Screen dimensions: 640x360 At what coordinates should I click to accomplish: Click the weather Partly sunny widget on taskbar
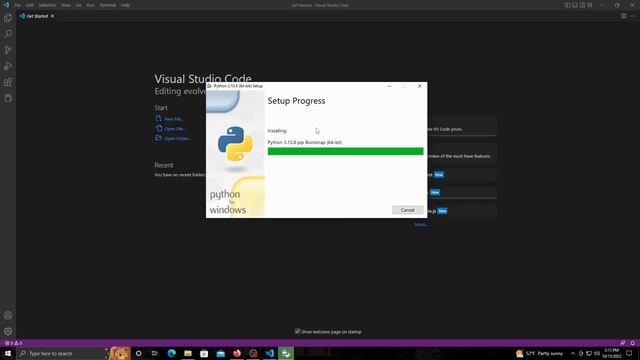tap(540, 353)
